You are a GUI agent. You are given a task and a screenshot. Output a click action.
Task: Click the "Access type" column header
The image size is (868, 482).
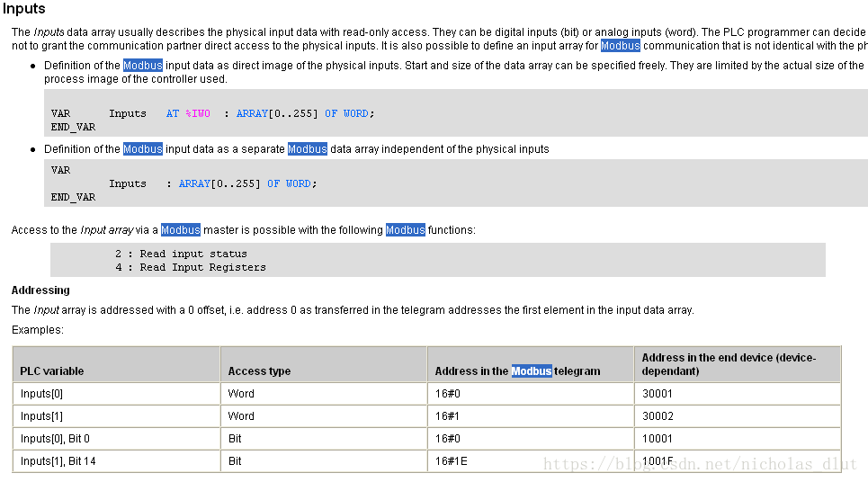pos(259,370)
